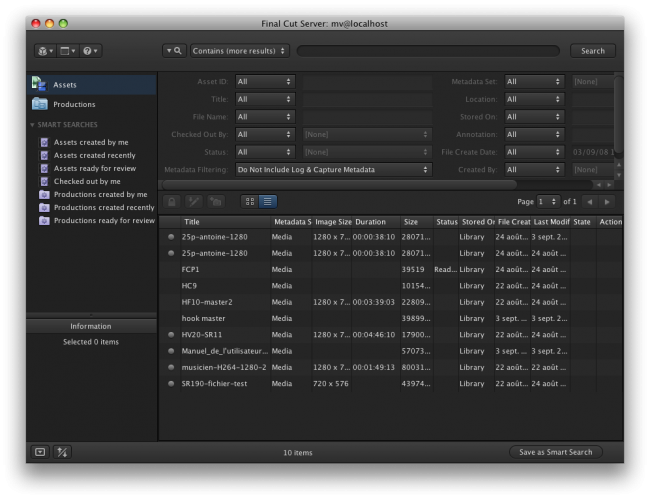650x499 pixels.
Task: Open 'Productions created recently' smart search
Action: pos(104,208)
